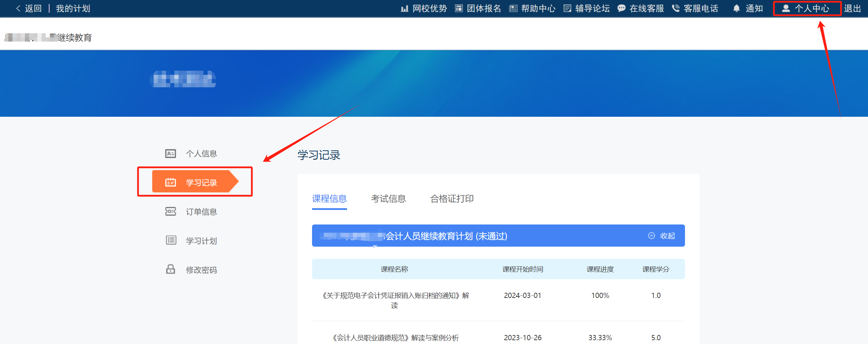The image size is (868, 344).
Task: Click the 会计人员职业道德规范 course row
Action: [x=395, y=337]
